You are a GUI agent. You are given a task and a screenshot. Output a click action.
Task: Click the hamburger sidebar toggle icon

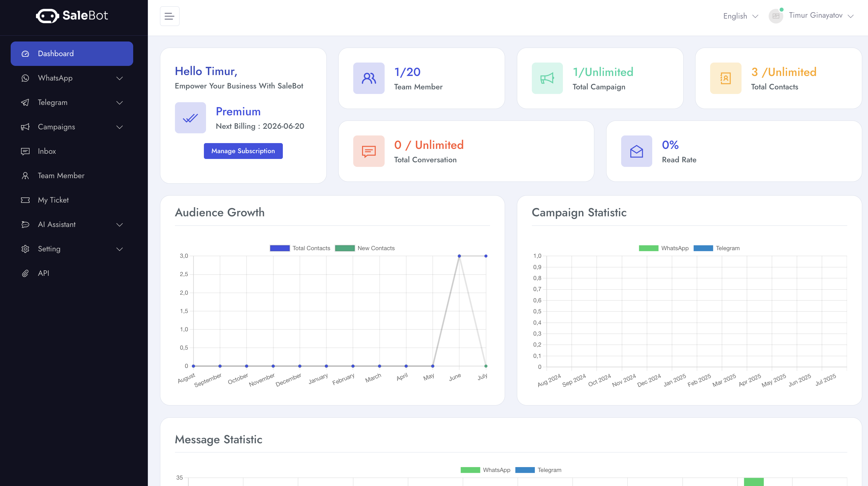(x=169, y=16)
